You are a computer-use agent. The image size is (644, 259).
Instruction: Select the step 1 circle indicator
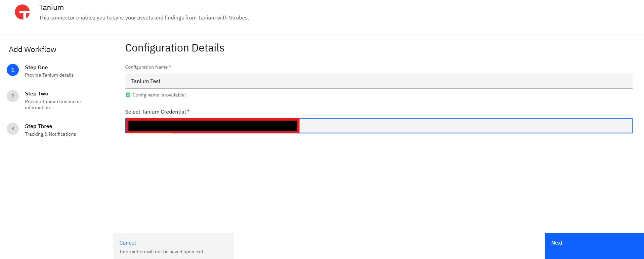tap(13, 70)
